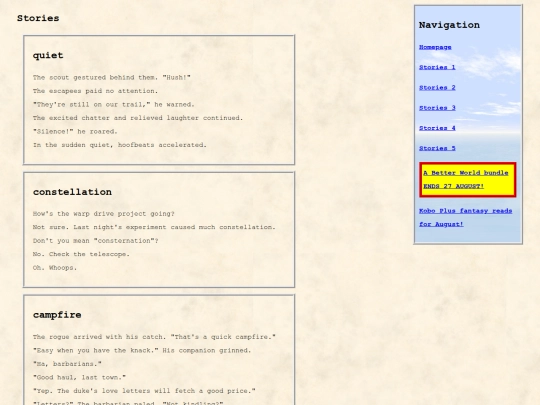Screen dimensions: 540x405
Task: Open A Better World bundle link
Action: click(466, 179)
